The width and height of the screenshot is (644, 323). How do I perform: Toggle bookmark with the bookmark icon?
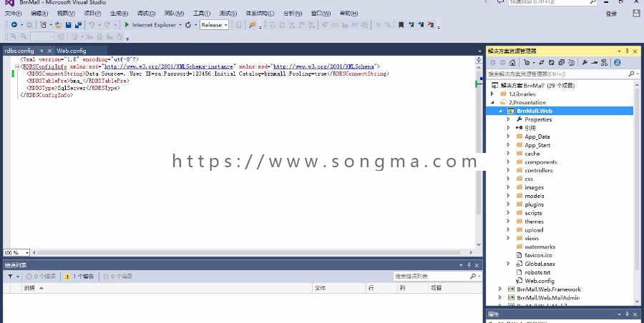click(x=401, y=25)
